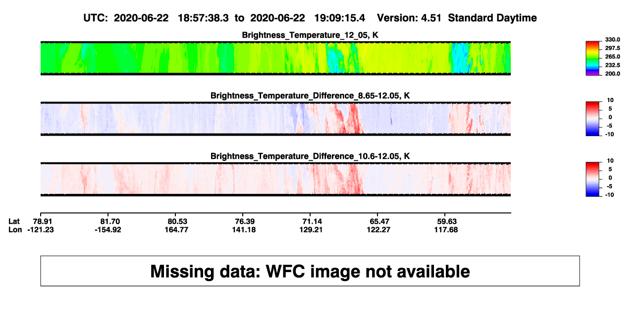Click longitude value 129.21

[x=311, y=230]
